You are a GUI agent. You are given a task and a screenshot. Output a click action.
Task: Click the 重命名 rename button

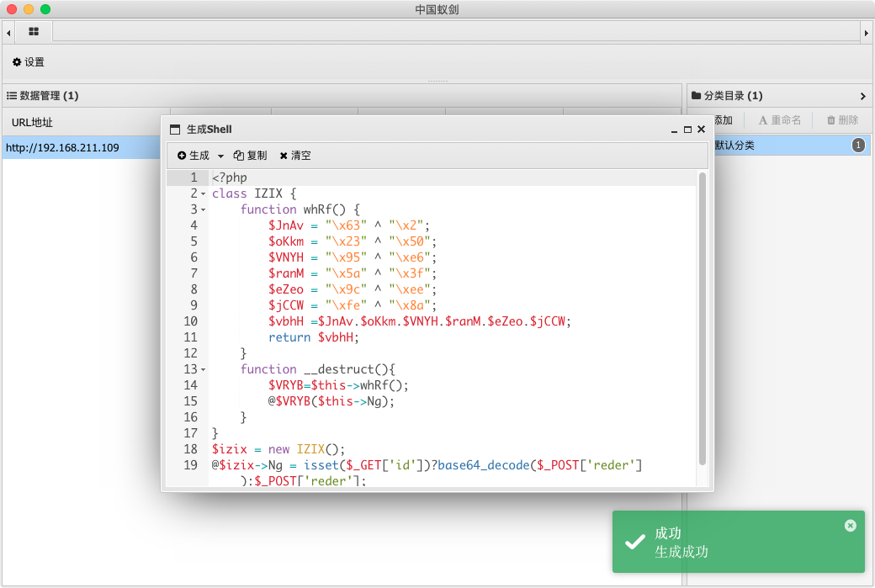780,120
